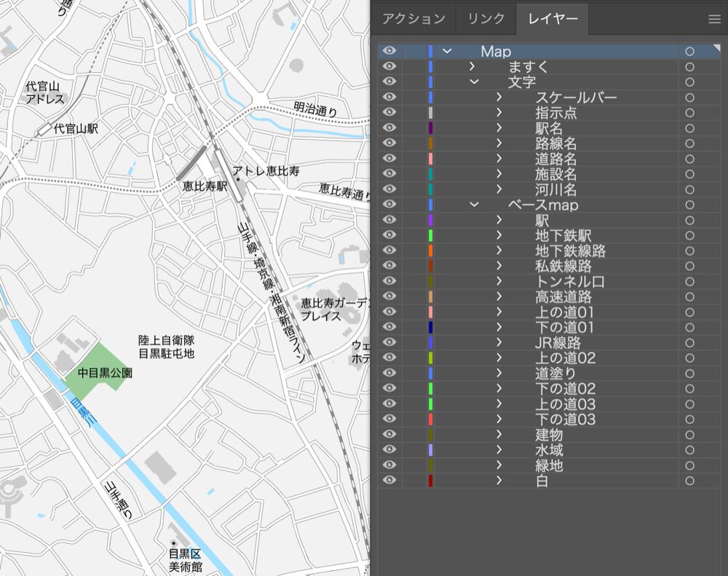
Task: Click target circle for 駅名 layer
Action: pos(689,128)
